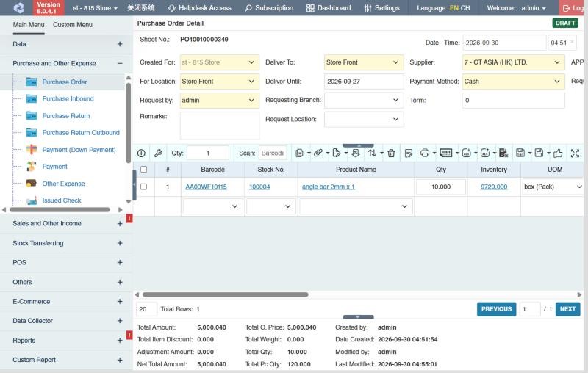The image size is (588, 373).
Task: Click red alert badge near Reports
Action: pos(129,335)
